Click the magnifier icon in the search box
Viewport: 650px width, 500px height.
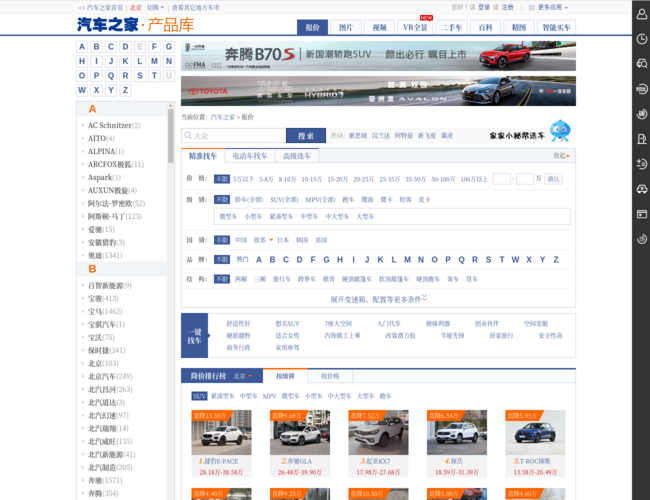(188, 136)
